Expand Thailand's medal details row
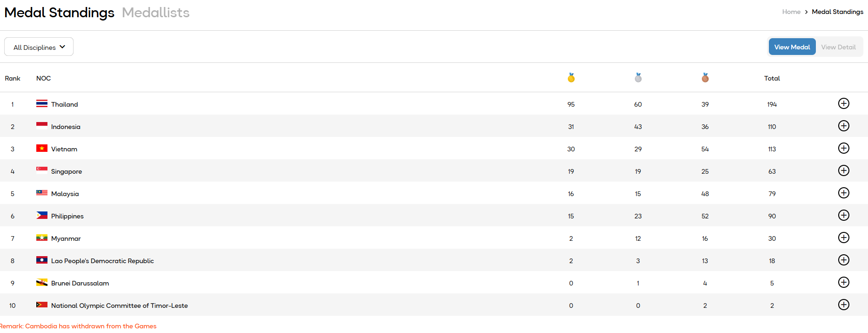Image resolution: width=868 pixels, height=333 pixels. [843, 103]
